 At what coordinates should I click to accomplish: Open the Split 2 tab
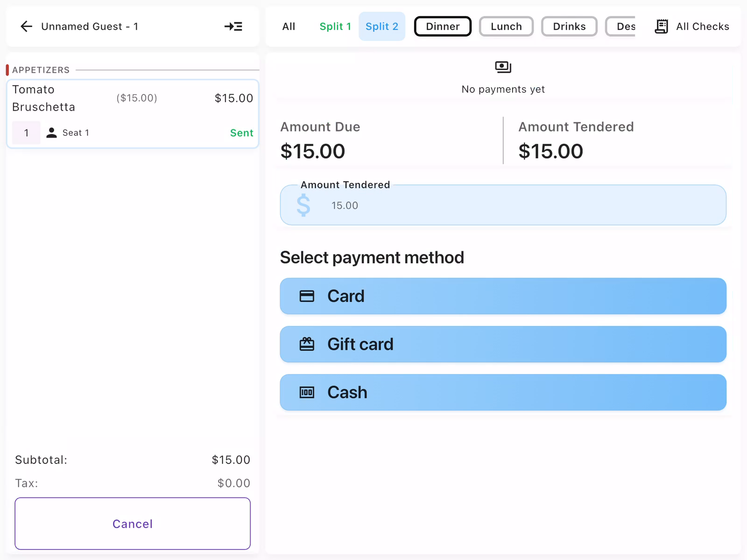click(381, 27)
